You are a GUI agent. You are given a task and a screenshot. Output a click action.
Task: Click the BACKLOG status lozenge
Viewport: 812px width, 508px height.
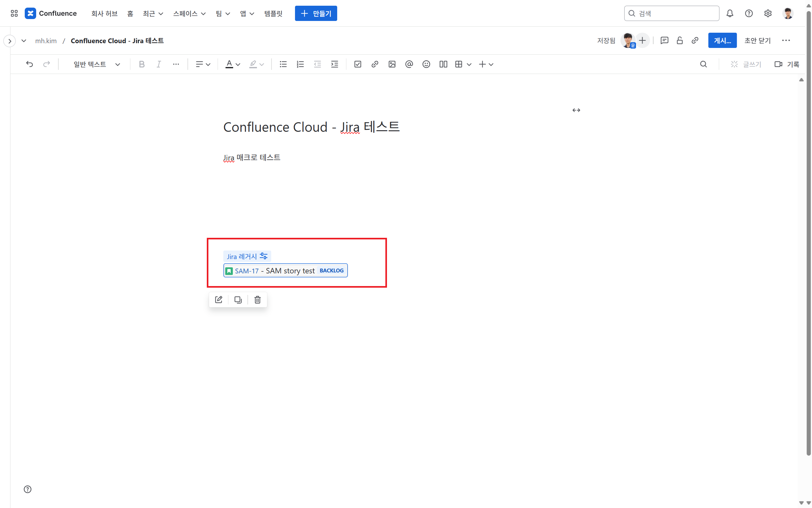(x=331, y=271)
